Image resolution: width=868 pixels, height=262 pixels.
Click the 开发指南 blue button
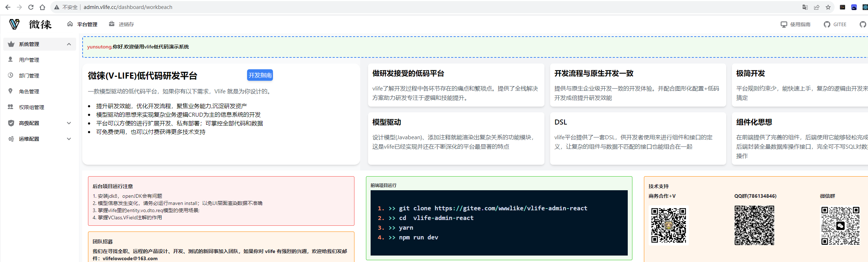[260, 75]
